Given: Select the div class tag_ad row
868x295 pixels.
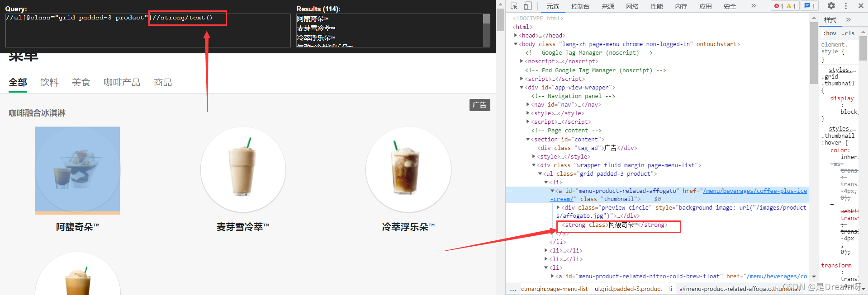Looking at the screenshot, I should coord(587,148).
